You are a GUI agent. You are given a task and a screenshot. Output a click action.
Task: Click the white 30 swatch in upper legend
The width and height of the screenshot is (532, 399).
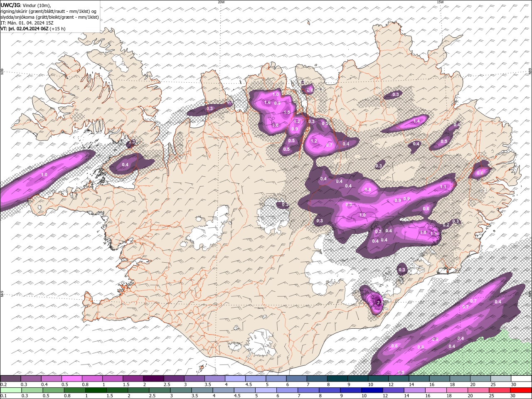pos(521,379)
